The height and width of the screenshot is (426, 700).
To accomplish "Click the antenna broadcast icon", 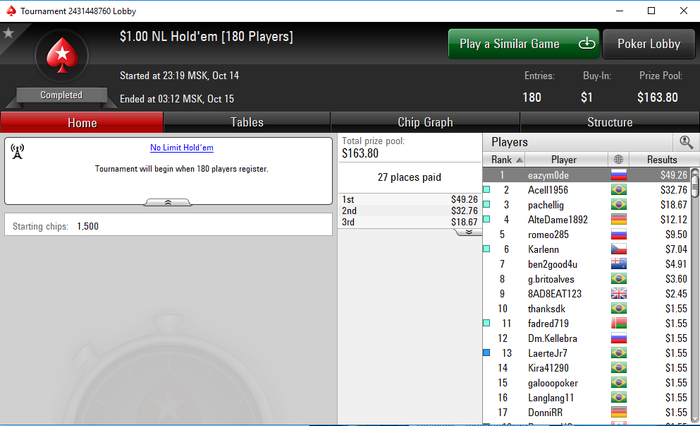I will pos(17,151).
